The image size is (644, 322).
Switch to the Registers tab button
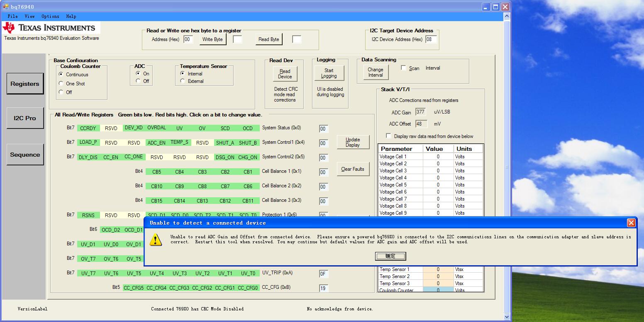(25, 84)
